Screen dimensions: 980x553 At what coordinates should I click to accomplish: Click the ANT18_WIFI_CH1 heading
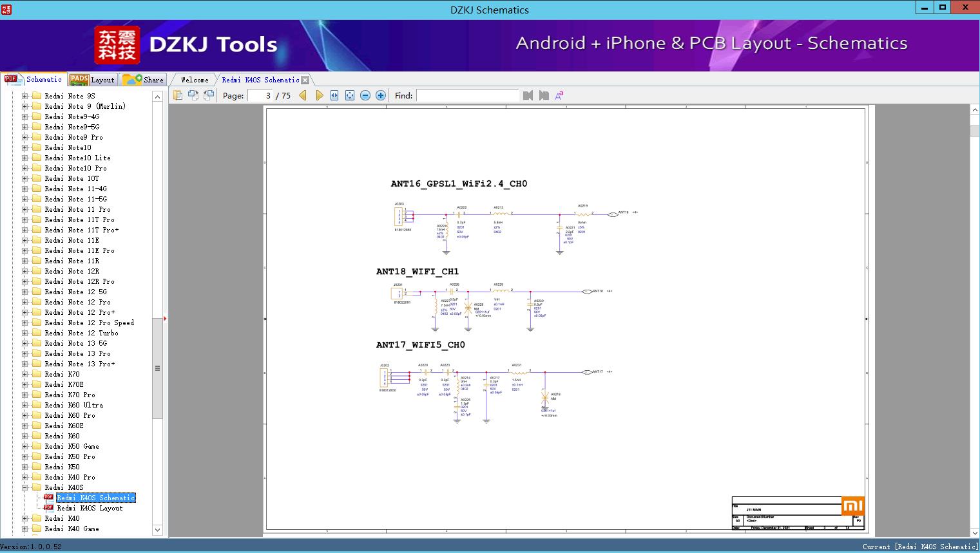pyautogui.click(x=418, y=272)
